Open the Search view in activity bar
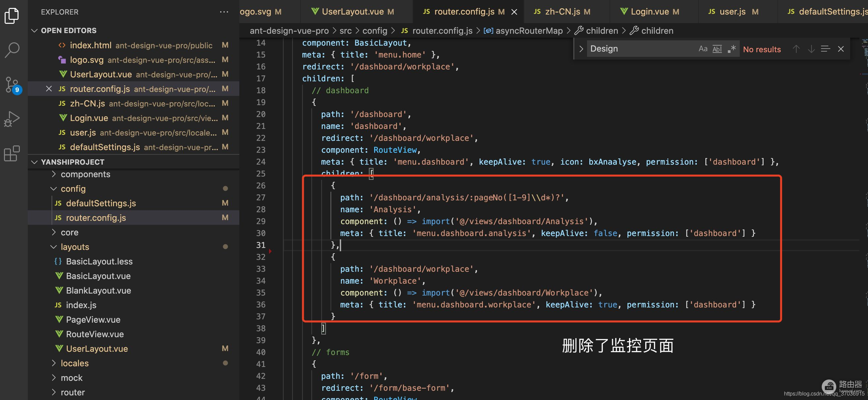Viewport: 868px width, 400px height. coord(12,50)
